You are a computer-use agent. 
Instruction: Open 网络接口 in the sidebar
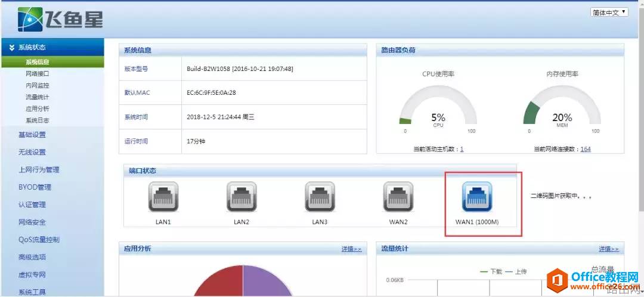coord(38,74)
